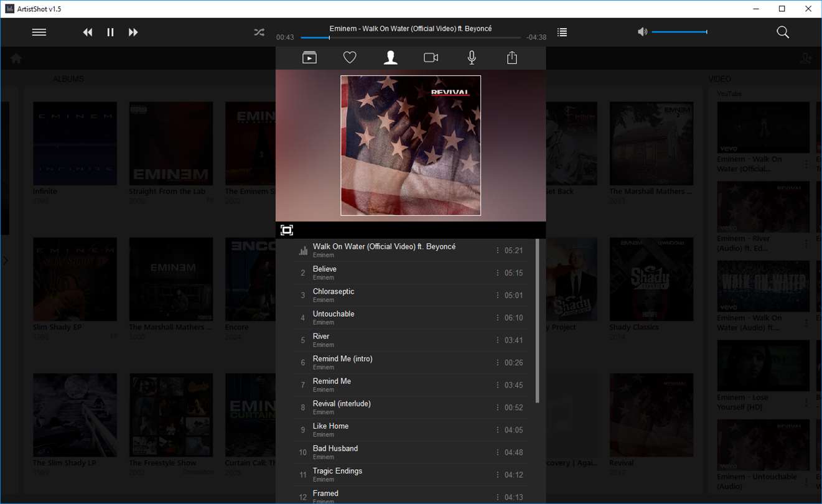The image size is (822, 504).
Task: Open the lyrics microphone tab icon
Action: pos(472,58)
